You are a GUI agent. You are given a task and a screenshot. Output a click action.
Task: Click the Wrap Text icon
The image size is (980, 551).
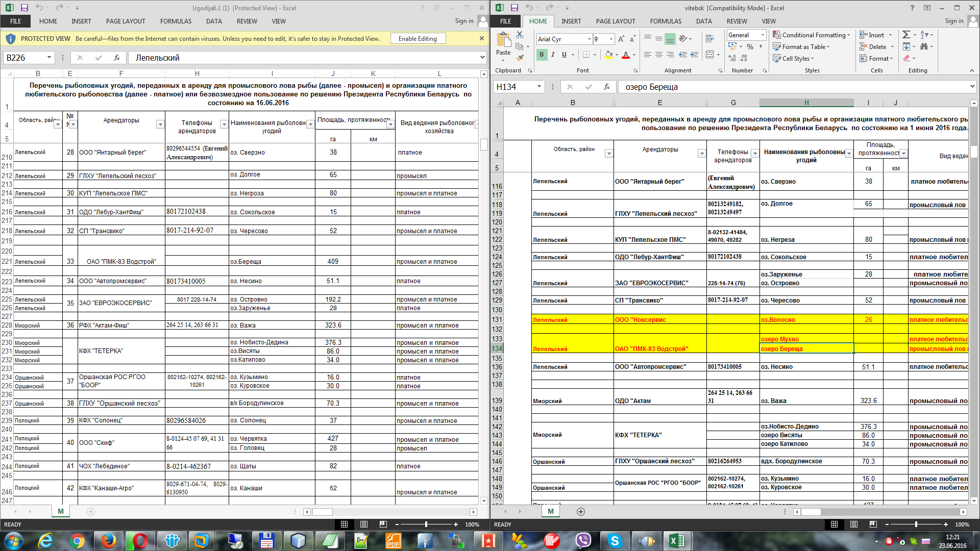pyautogui.click(x=709, y=39)
